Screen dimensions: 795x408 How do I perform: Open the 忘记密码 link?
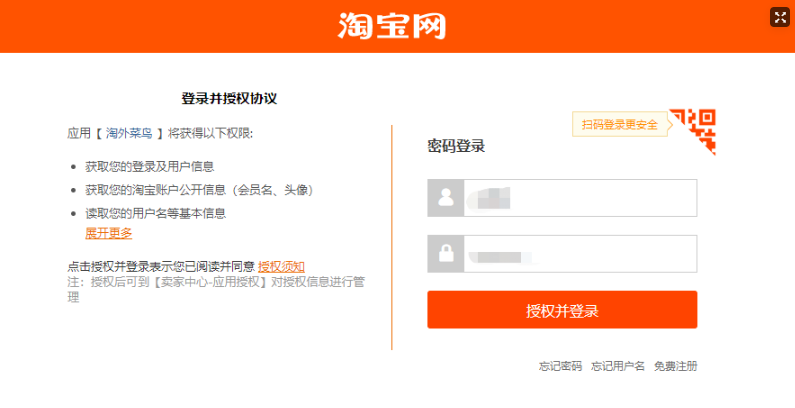pos(560,366)
